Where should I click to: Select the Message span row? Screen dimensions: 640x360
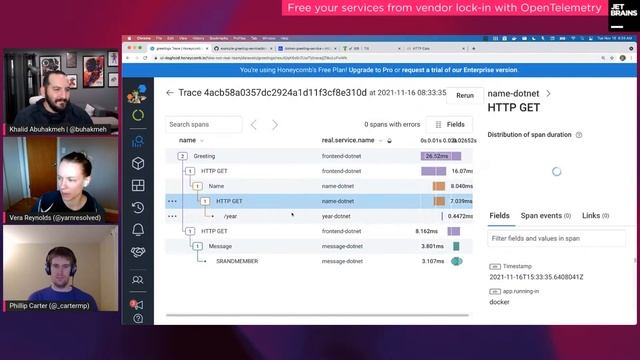coord(319,246)
